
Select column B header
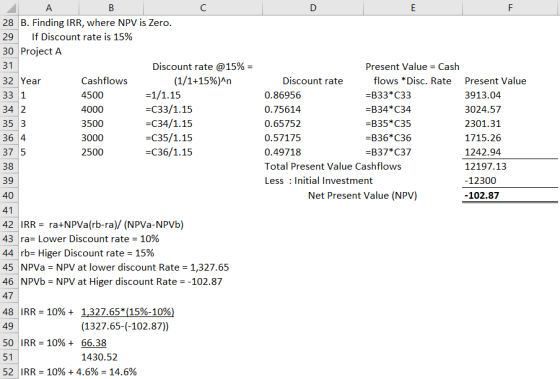point(111,8)
